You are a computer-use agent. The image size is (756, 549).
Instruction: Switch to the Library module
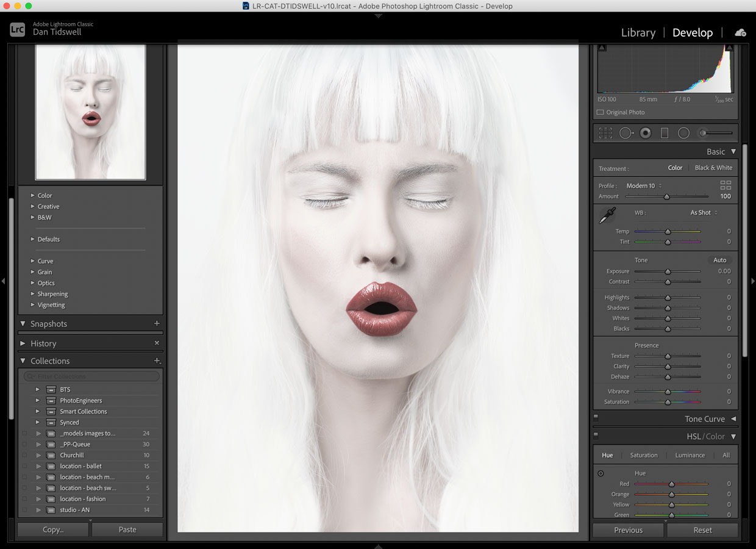(638, 32)
